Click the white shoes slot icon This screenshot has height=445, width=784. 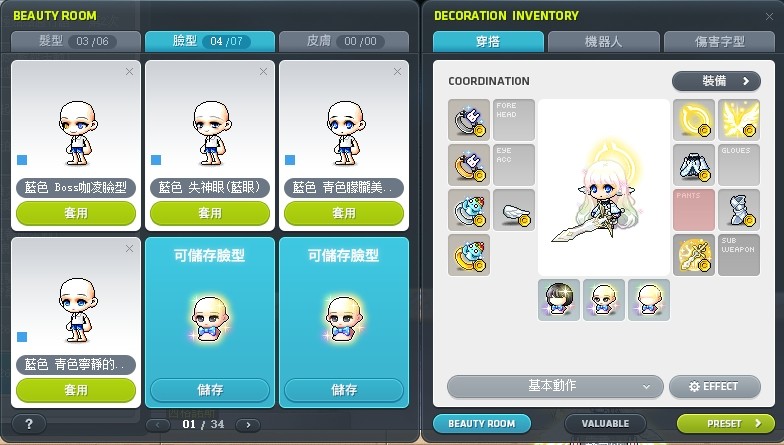[738, 210]
